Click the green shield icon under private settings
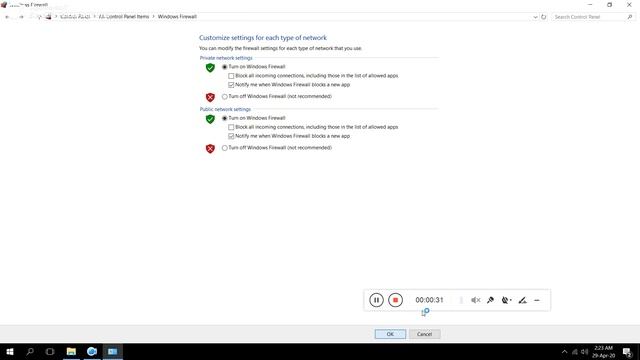640x360 pixels. [x=210, y=68]
